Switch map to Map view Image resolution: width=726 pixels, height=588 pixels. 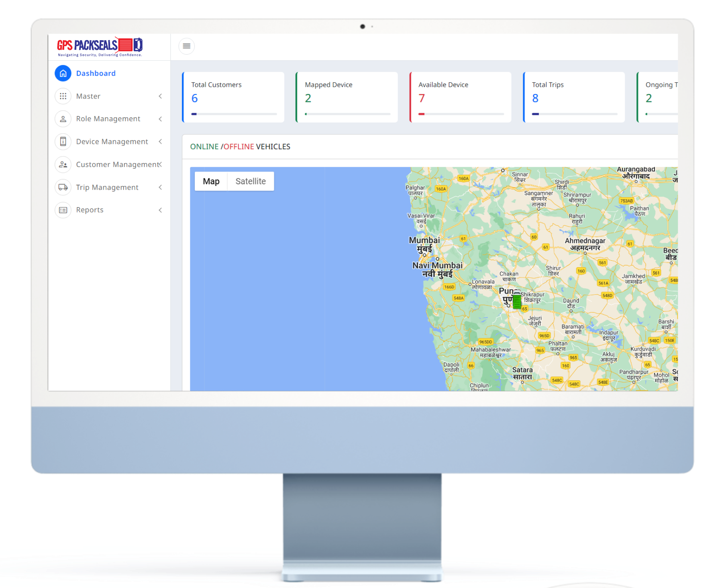click(211, 181)
